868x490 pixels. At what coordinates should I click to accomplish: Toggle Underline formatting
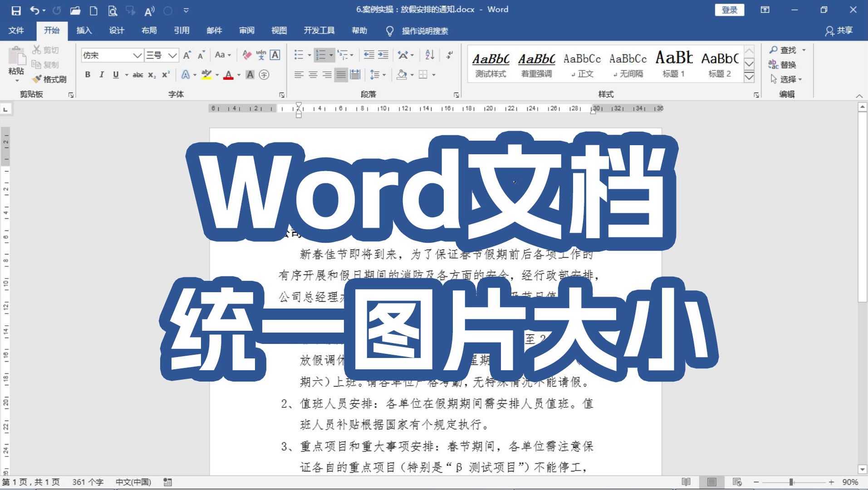(x=116, y=75)
